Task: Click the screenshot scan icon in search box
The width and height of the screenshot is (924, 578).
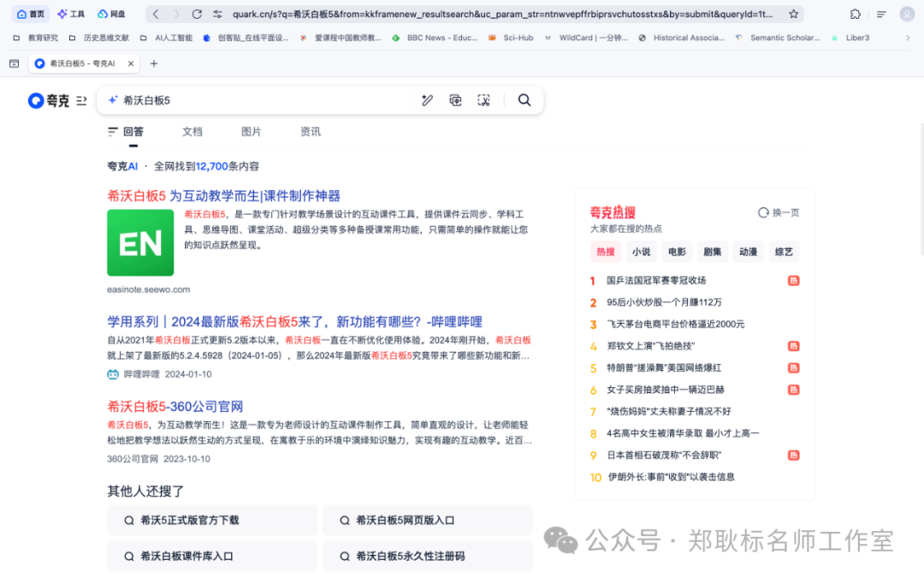Action: point(483,100)
